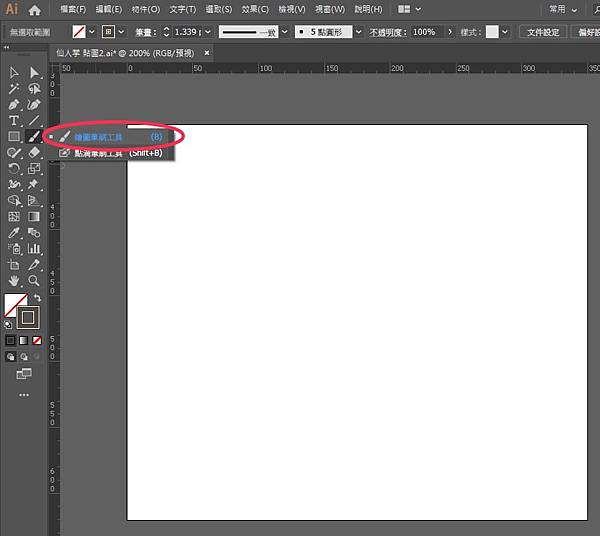The width and height of the screenshot is (600, 536).
Task: Select the Selection tool (black arrow)
Action: pyautogui.click(x=14, y=72)
